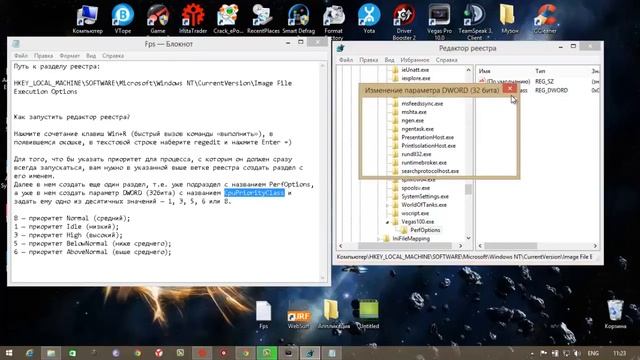Open Избранное menu in Registry Editor
This screenshot has height=360, width=640.
coord(415,60)
